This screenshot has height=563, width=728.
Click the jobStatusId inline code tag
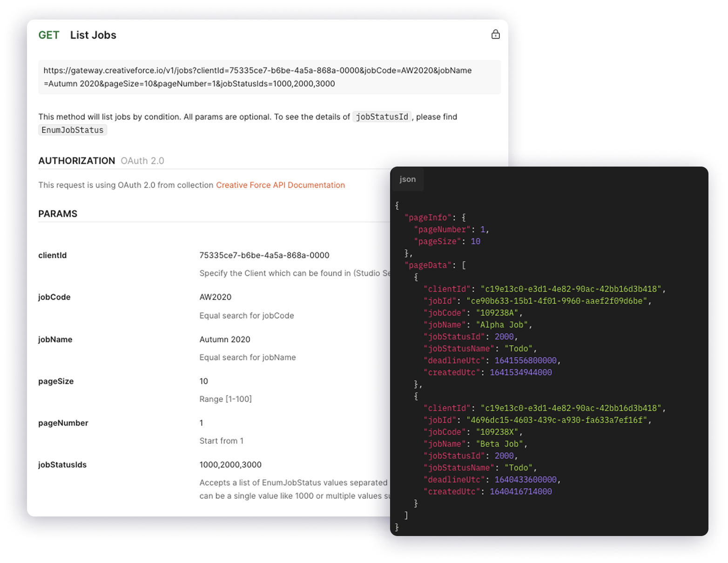(382, 117)
